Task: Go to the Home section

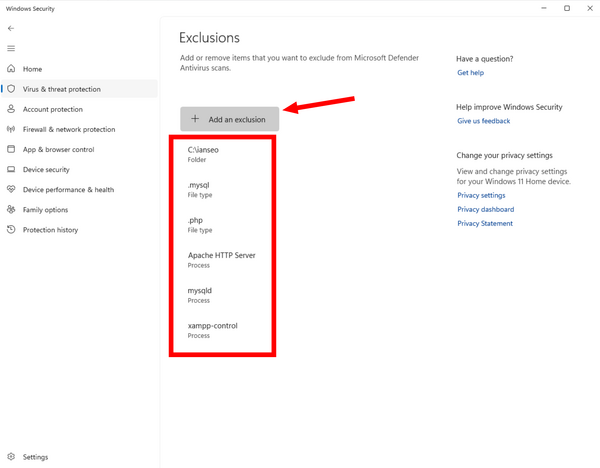Action: pos(80,69)
